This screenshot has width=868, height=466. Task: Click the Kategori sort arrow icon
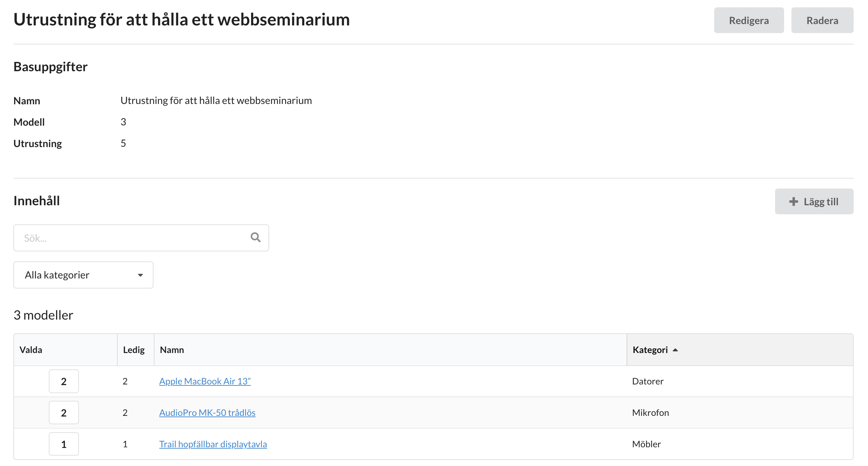click(675, 350)
